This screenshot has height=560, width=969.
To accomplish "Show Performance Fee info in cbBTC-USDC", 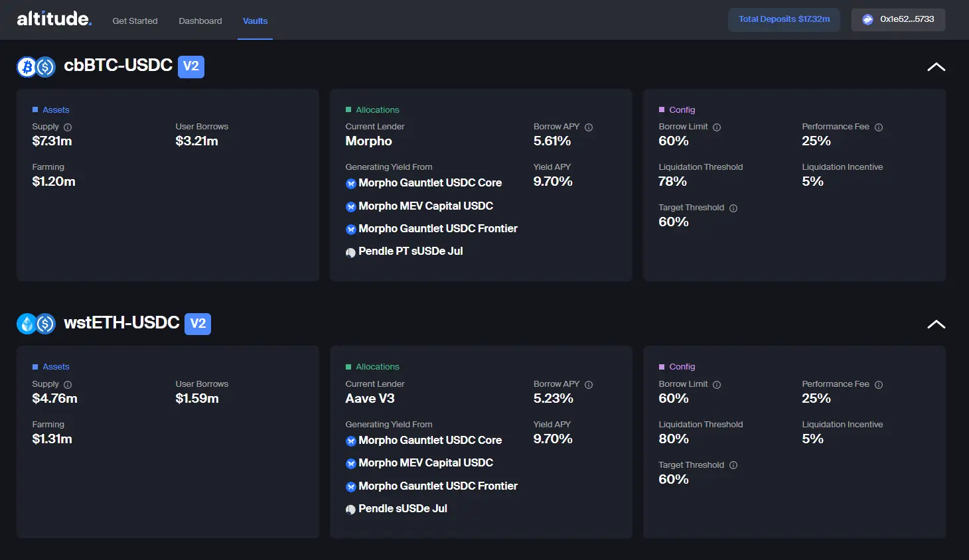I will (879, 127).
